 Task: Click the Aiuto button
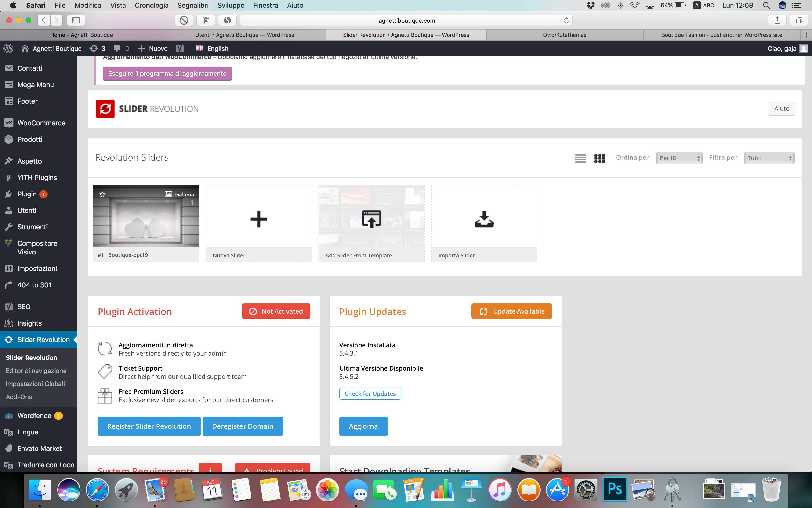(x=782, y=109)
